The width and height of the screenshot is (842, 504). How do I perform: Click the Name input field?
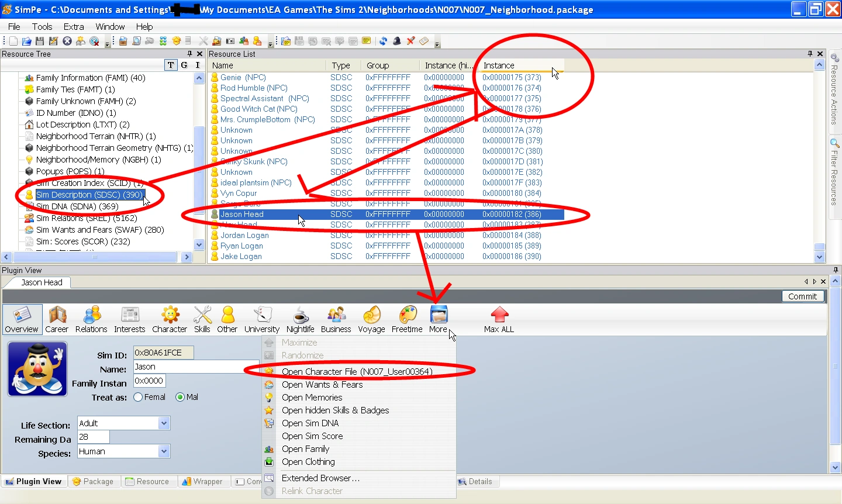(x=196, y=367)
